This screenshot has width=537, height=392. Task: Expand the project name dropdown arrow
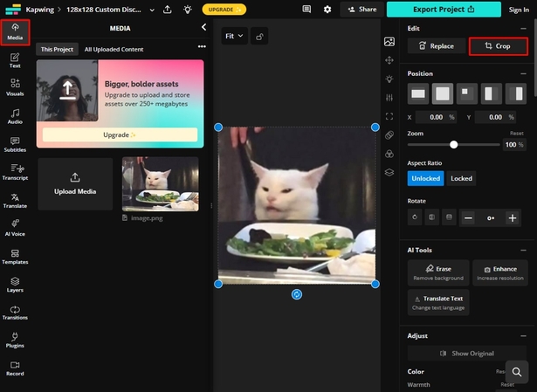pyautogui.click(x=150, y=10)
